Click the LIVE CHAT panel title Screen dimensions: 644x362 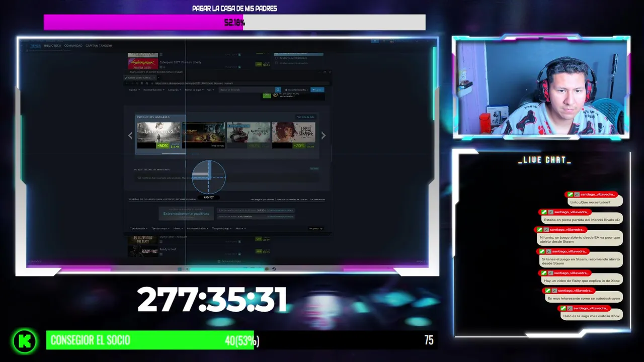point(544,160)
